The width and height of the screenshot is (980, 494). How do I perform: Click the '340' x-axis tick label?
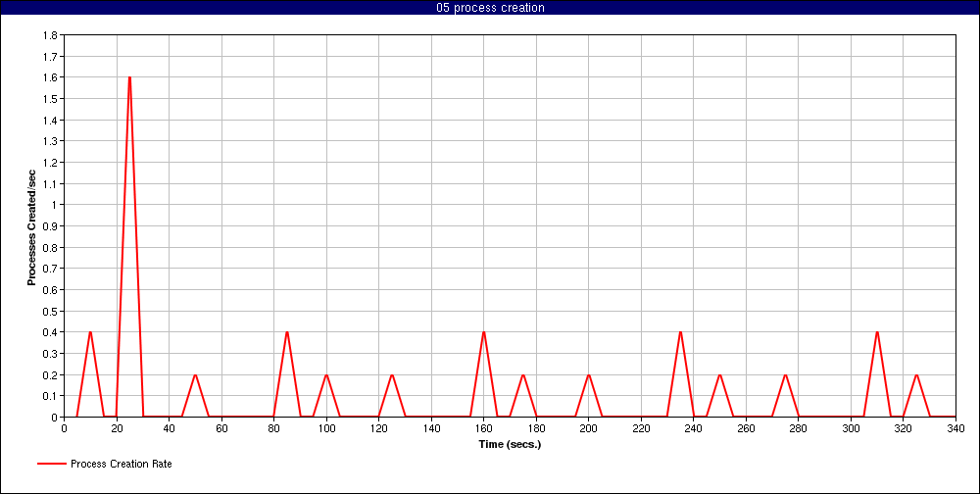tap(955, 429)
